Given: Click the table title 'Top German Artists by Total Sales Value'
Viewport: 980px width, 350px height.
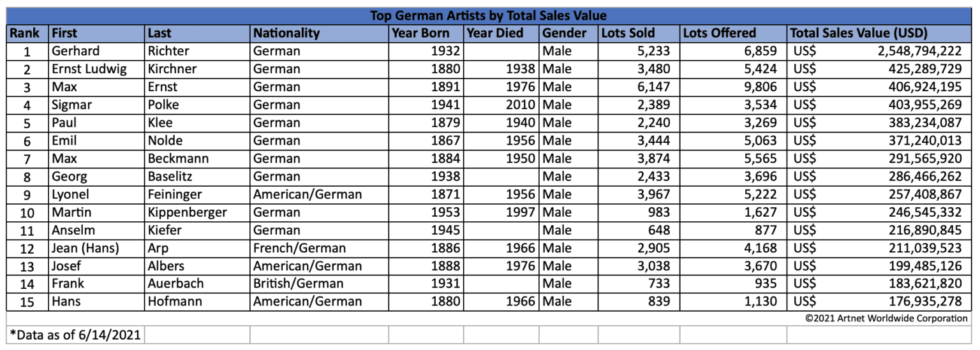Looking at the screenshot, I should [x=489, y=16].
